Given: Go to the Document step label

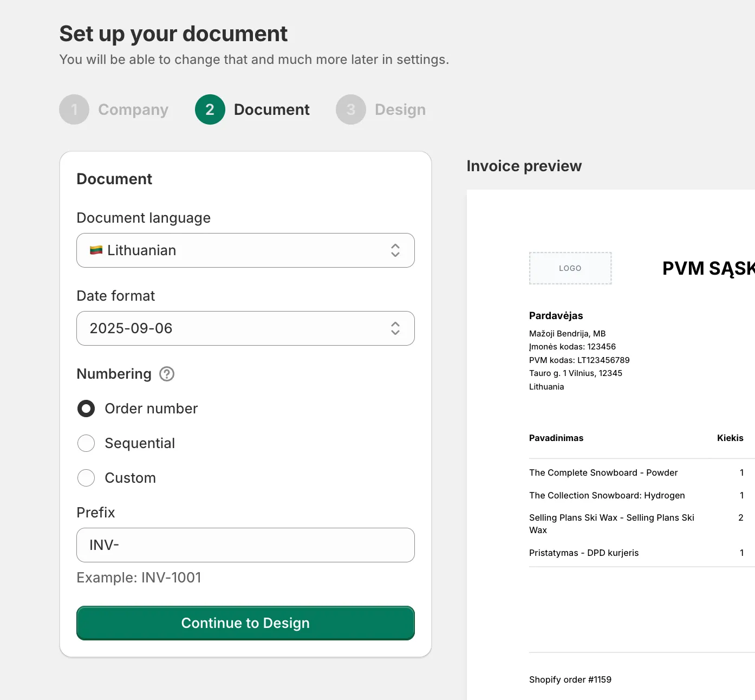Looking at the screenshot, I should coord(272,109).
